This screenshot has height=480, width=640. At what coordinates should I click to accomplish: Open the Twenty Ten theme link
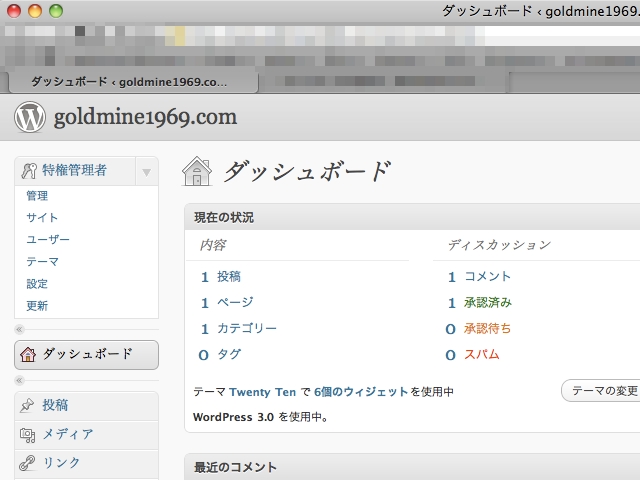coord(262,392)
